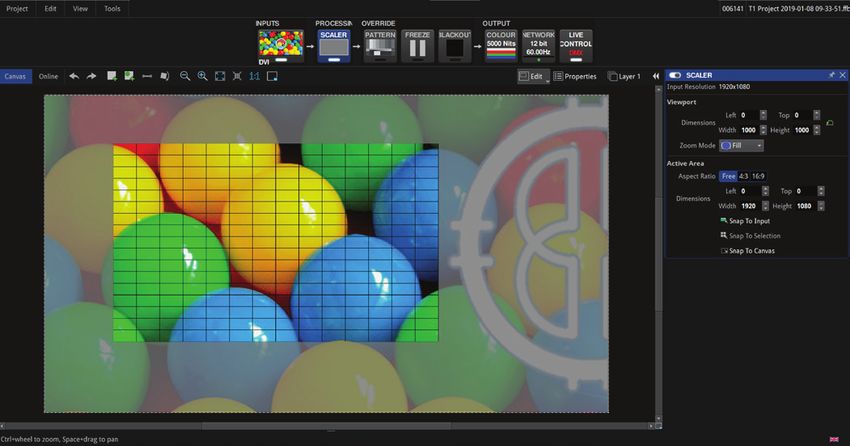Open the COLOUR 5000 Nits output block
The image size is (850, 446).
(501, 47)
